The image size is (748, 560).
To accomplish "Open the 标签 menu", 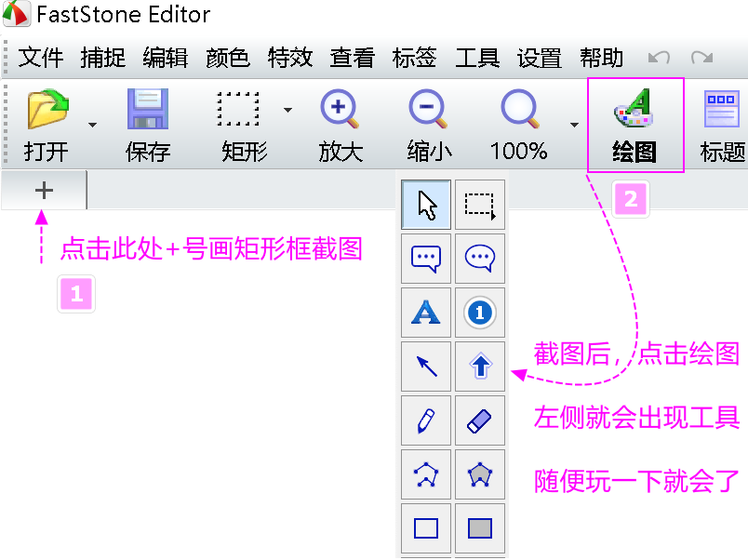I will tap(414, 59).
